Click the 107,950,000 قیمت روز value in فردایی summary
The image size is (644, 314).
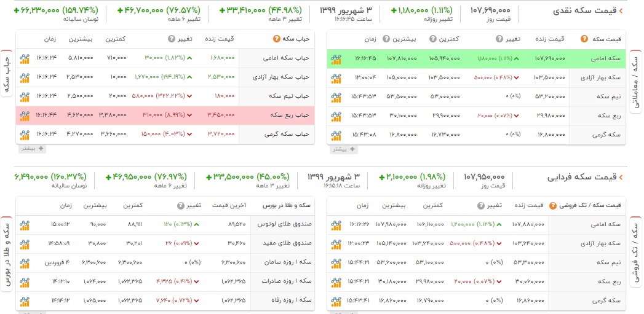[484, 176]
